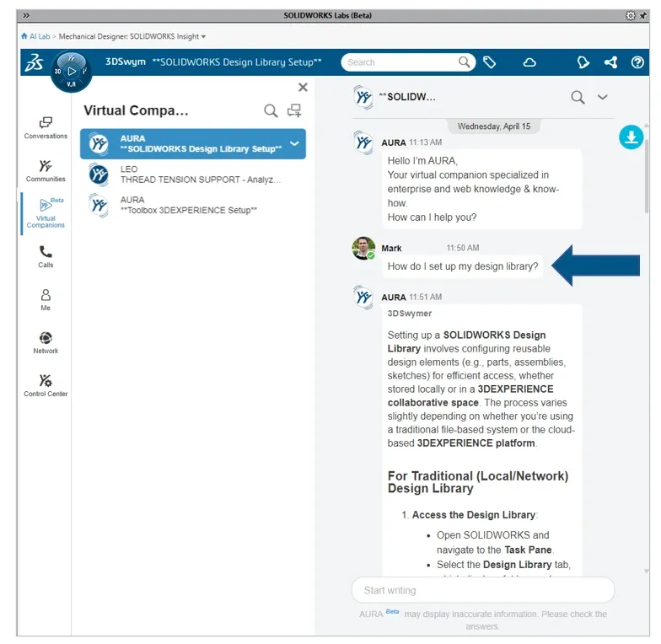This screenshot has height=644, width=661.
Task: Click the 3DSwym title in header
Action: click(125, 62)
